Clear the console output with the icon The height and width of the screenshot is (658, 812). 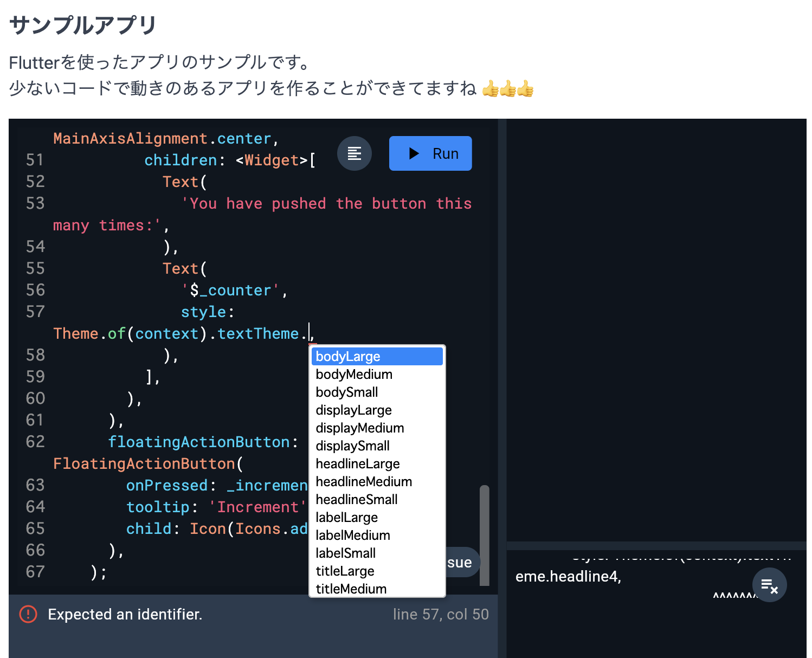(769, 585)
